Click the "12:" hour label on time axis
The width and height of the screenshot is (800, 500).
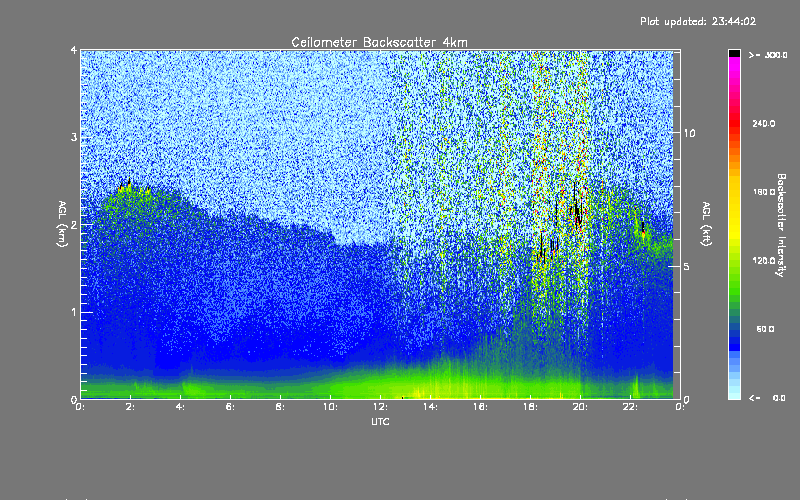click(x=380, y=407)
